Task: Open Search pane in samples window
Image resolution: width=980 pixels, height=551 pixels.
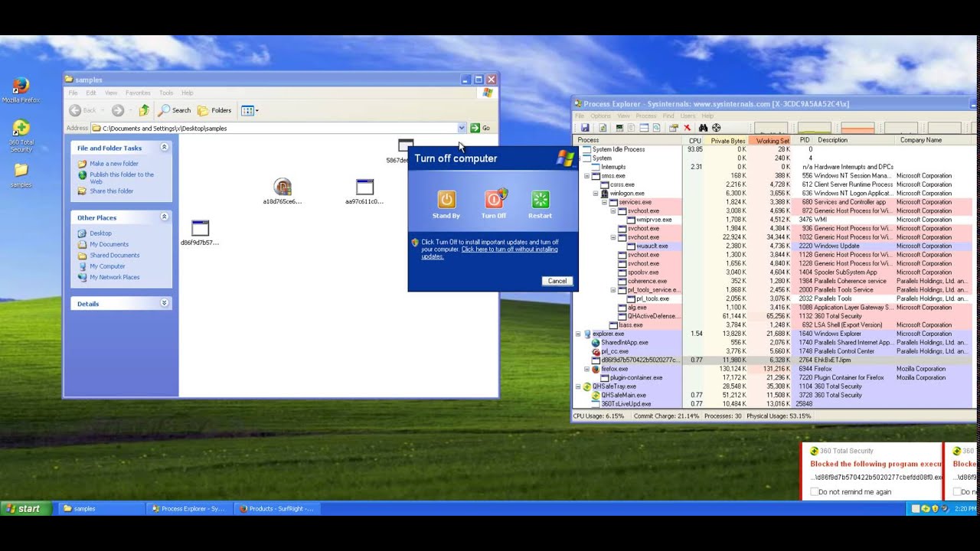Action: [175, 110]
